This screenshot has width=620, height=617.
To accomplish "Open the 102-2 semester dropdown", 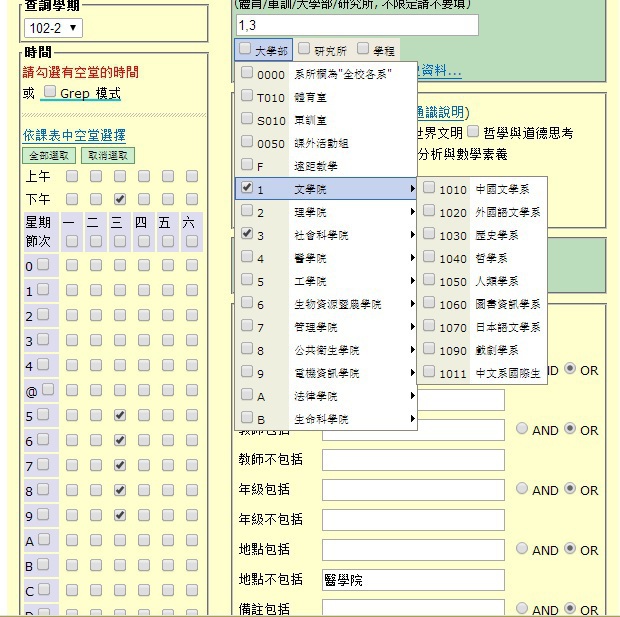I will [53, 28].
